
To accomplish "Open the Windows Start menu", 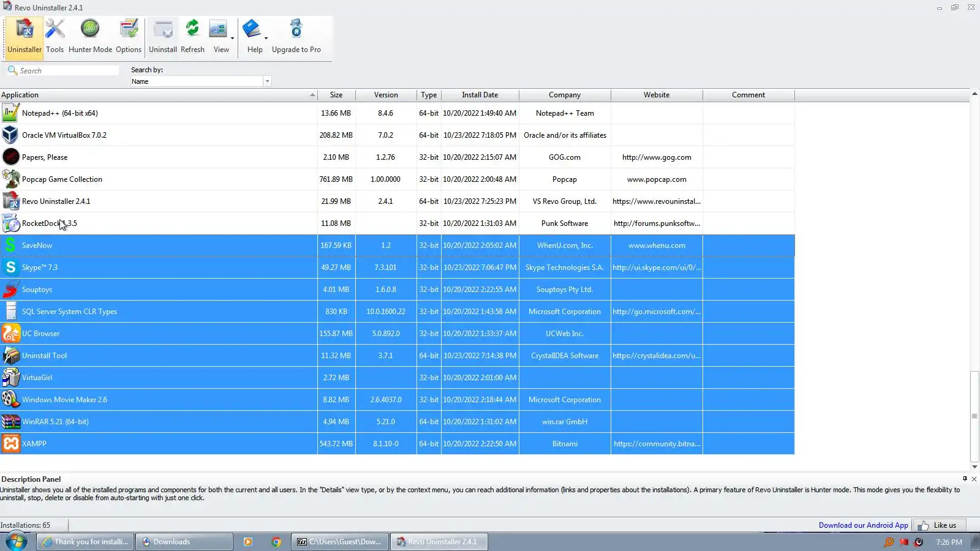I will pyautogui.click(x=17, y=542).
